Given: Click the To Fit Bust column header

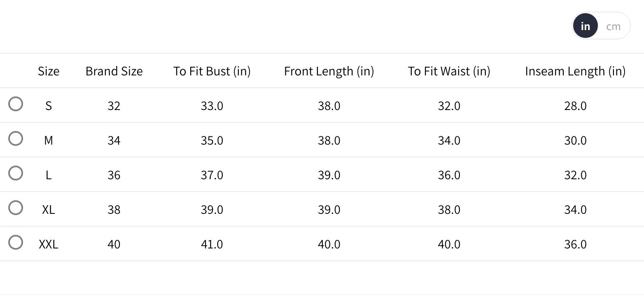Looking at the screenshot, I should [x=212, y=71].
